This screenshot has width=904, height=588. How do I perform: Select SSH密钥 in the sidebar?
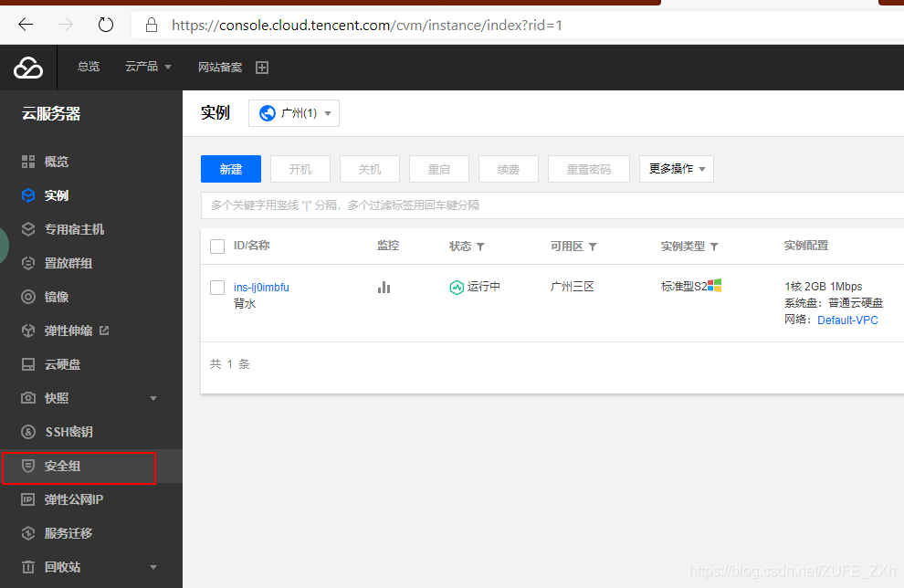click(68, 432)
